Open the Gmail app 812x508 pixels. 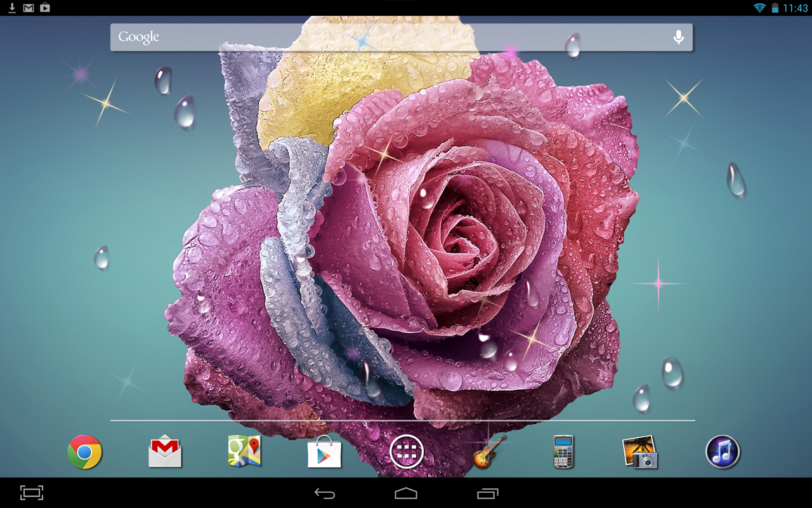click(x=164, y=452)
